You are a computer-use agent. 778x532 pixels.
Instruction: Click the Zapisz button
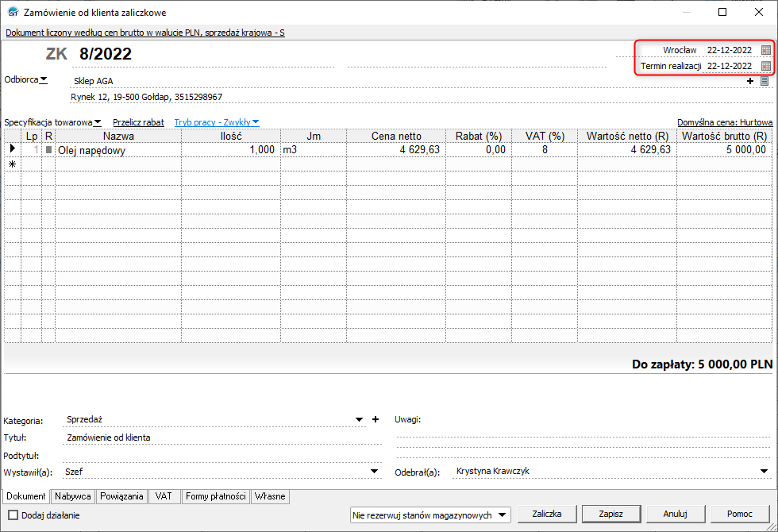tap(610, 515)
